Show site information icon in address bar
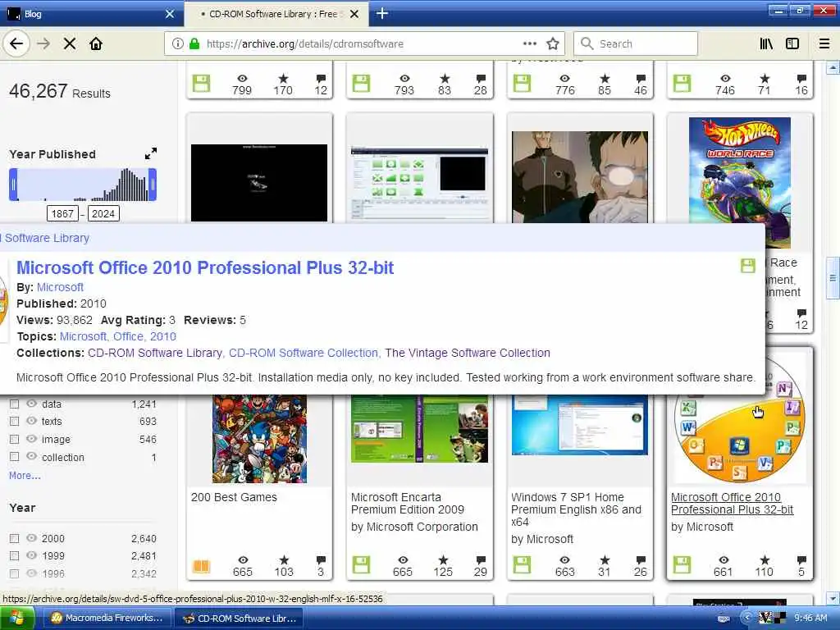Image resolution: width=840 pixels, height=630 pixels. click(x=178, y=44)
